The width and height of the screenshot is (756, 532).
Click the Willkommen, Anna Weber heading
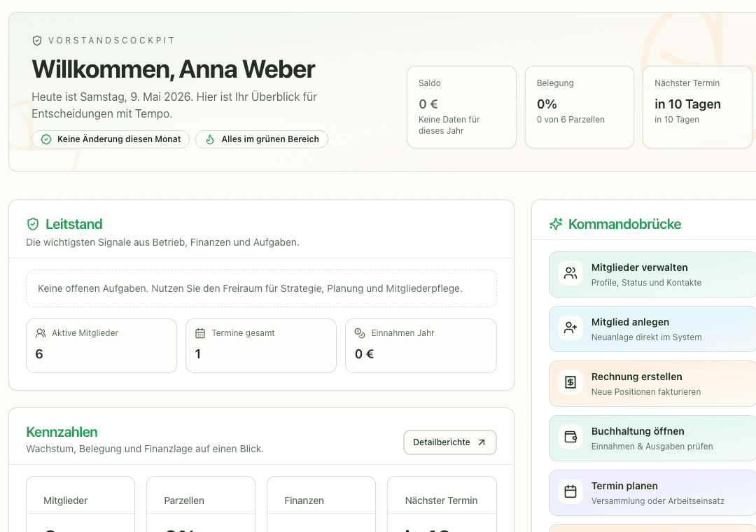coord(174,69)
